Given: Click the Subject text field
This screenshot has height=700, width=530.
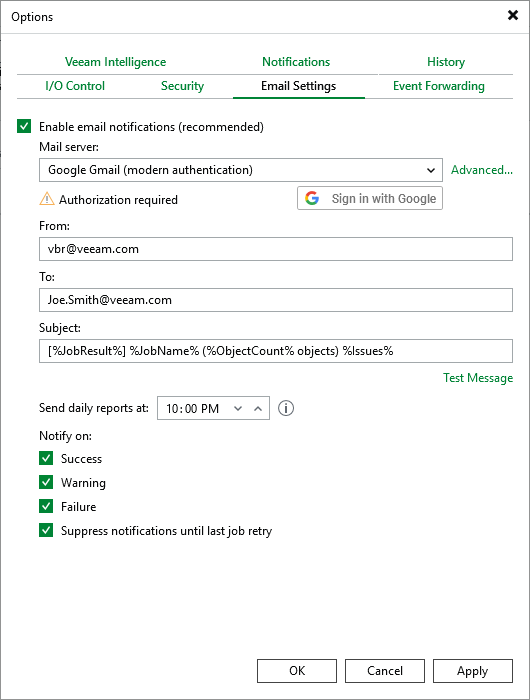Looking at the screenshot, I should [x=275, y=350].
